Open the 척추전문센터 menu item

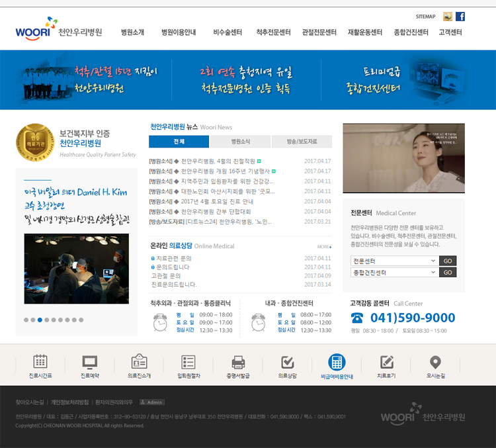pyautogui.click(x=273, y=32)
